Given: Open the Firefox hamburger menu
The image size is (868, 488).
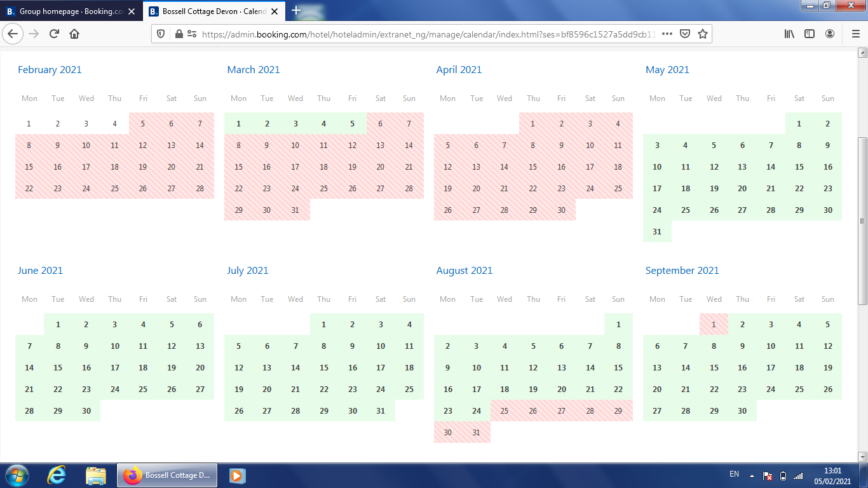Looking at the screenshot, I should (x=855, y=34).
